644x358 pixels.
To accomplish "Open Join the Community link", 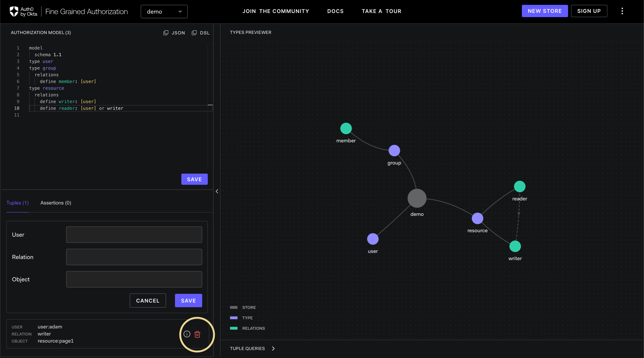I will [x=276, y=11].
